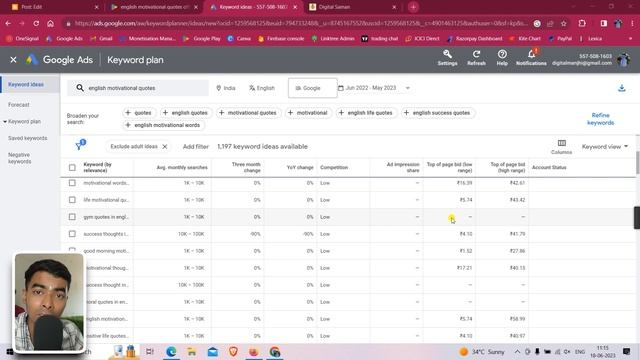Remove the Exclude adult ideas filter
This screenshot has width=640, height=360.
tap(165, 147)
